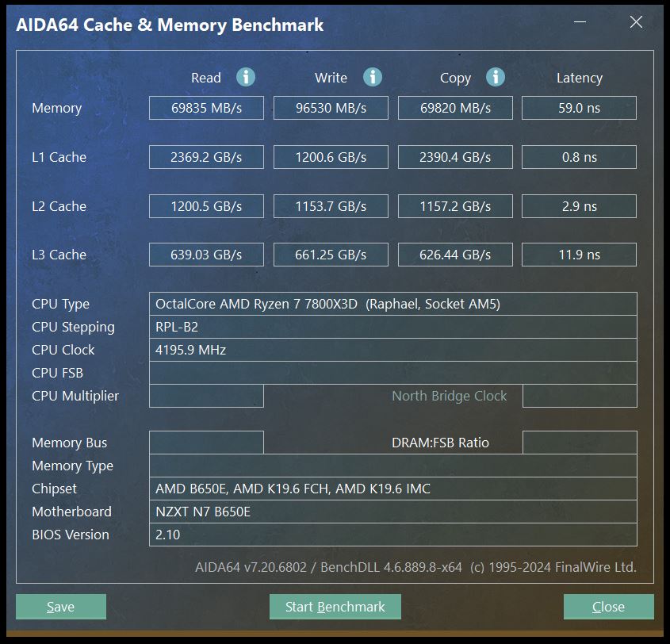Select the Memory Copy value 69820 MB/s
Viewport: 670px width, 644px height.
pos(455,108)
